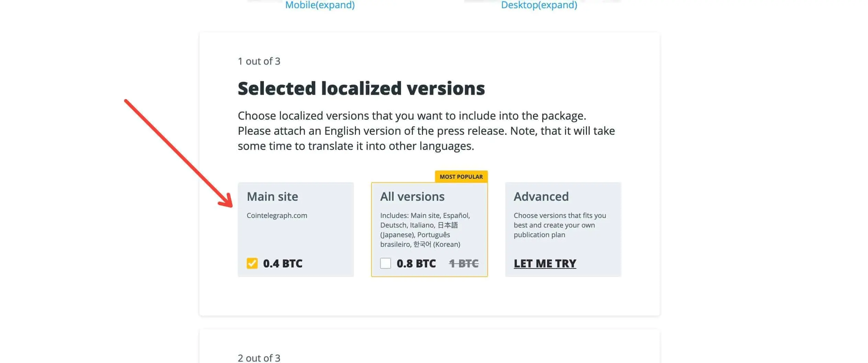Select the Main site card
Viewport: 868px width, 363px height.
[296, 229]
